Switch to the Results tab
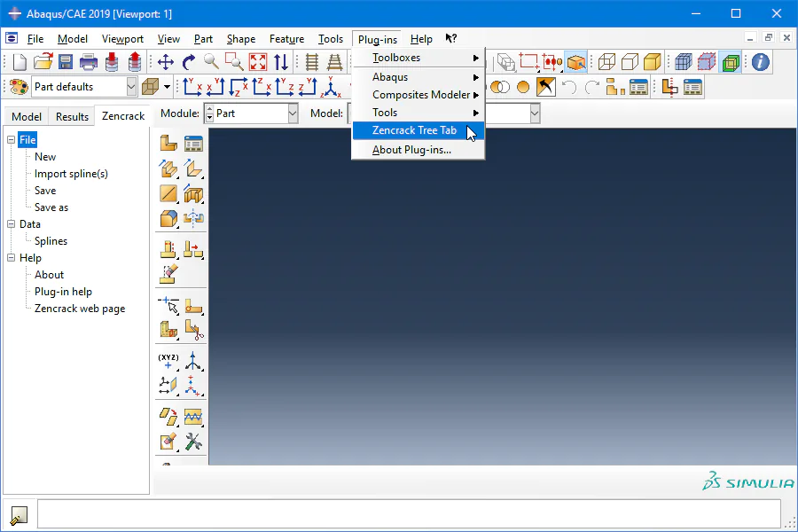Viewport: 798px width, 532px height. click(x=72, y=116)
